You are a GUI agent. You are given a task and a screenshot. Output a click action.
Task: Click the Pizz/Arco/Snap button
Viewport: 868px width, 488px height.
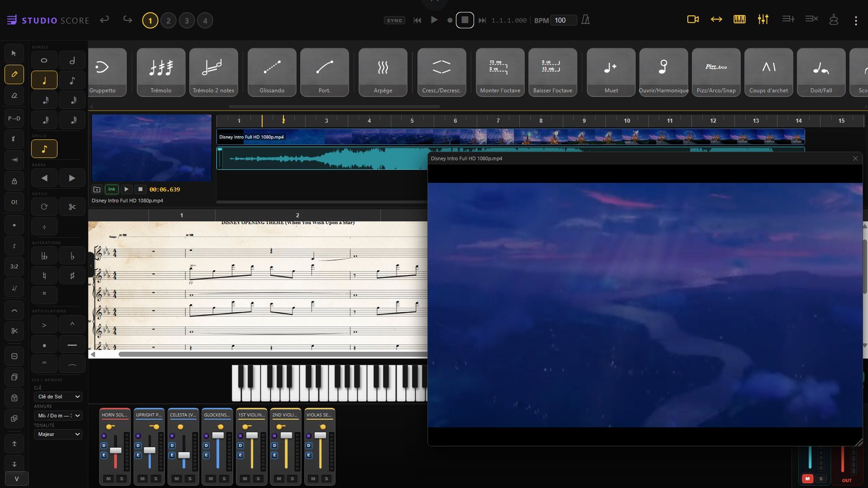[x=716, y=72]
